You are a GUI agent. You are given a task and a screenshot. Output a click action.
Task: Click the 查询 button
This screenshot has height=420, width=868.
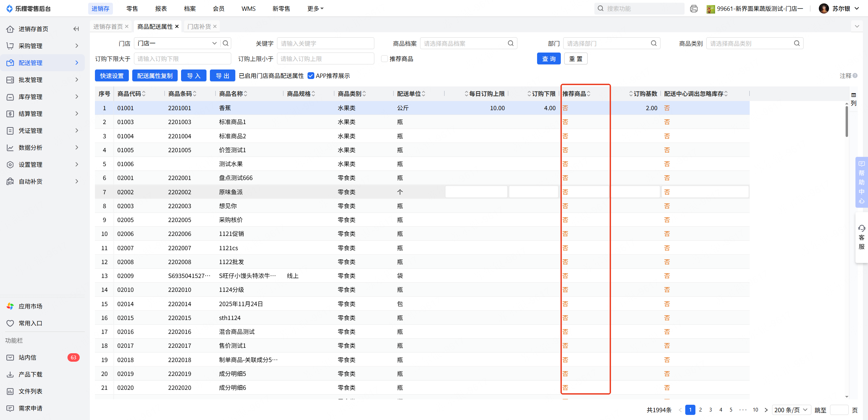click(x=548, y=59)
